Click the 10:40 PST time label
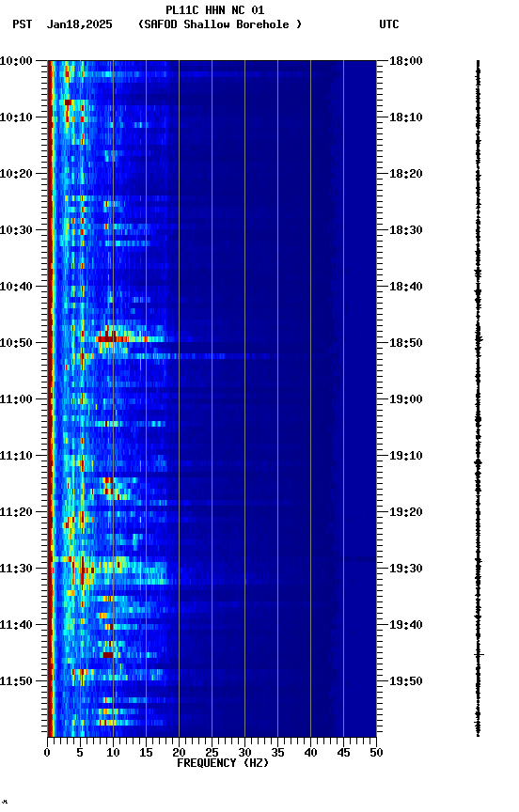519x812 pixels. pos(16,287)
